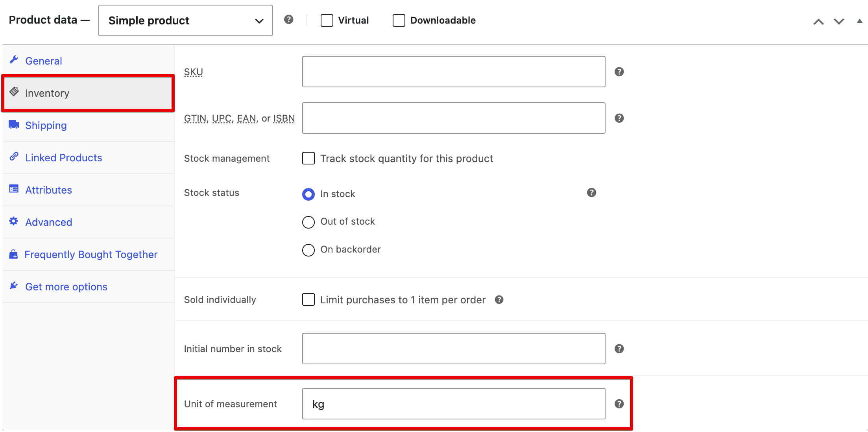Click the Get more options plug icon
868x432 pixels.
pos(14,286)
